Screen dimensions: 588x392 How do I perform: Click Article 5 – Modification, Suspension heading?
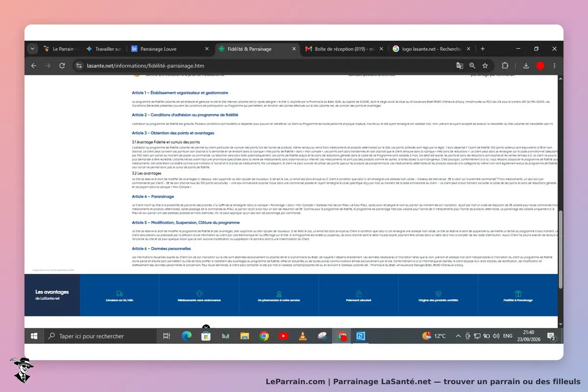click(x=186, y=222)
